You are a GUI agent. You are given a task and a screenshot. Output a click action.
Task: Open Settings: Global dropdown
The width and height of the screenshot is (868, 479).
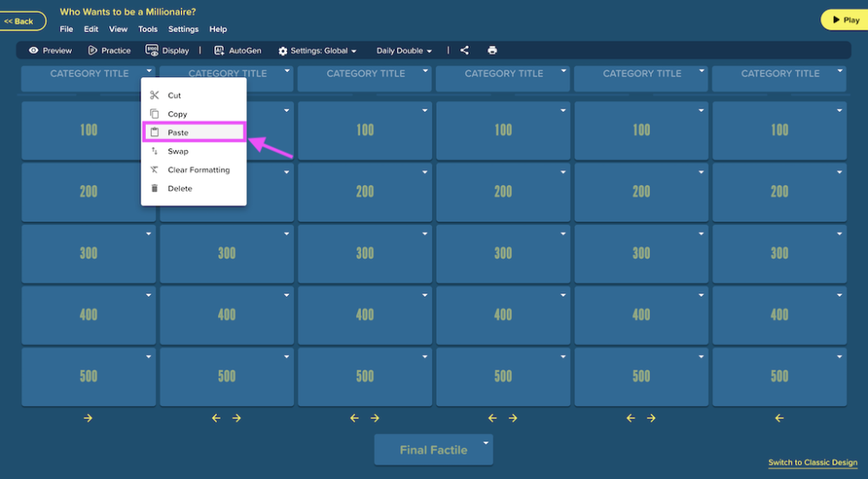[318, 50]
